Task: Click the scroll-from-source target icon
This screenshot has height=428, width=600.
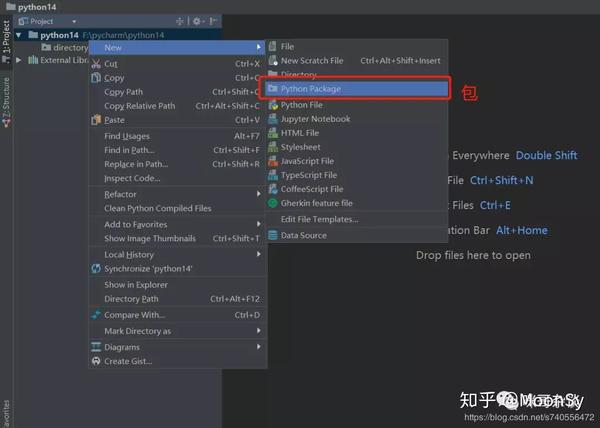Action: [x=179, y=21]
